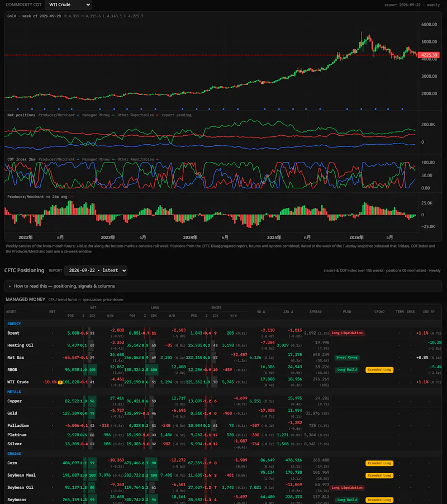Click Producer/Merchant in the Net positions legend

click(56, 115)
